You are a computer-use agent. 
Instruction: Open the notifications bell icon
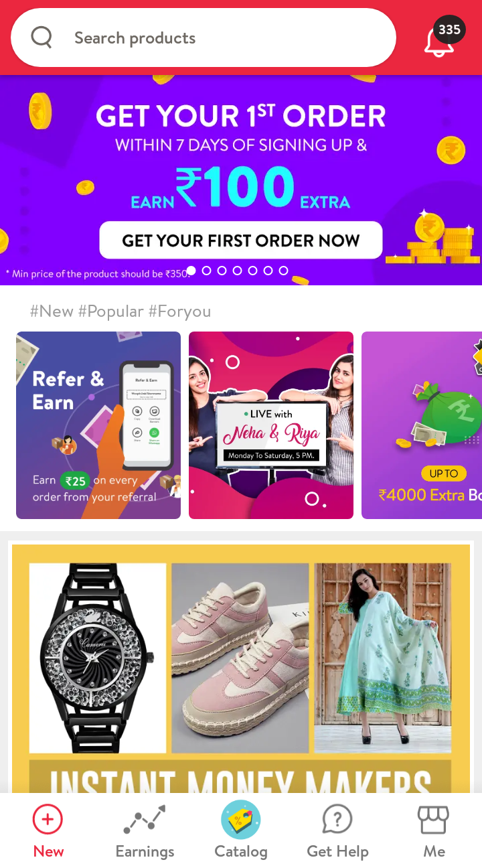click(438, 42)
